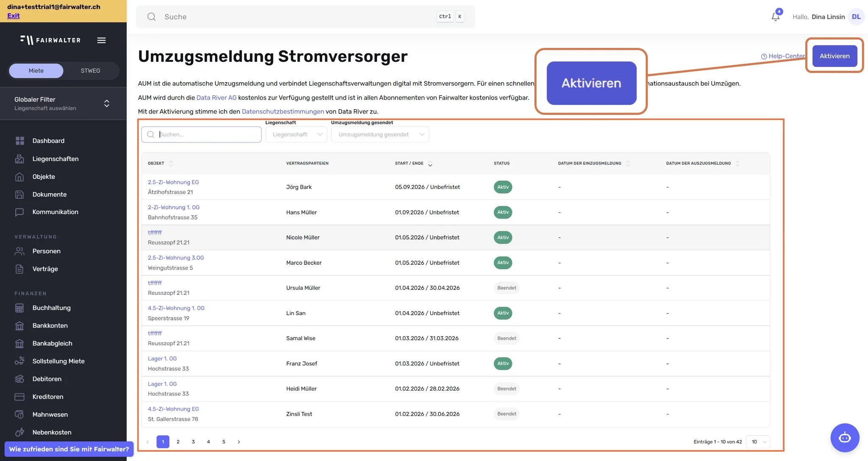Go to pagination page 2
Viewport: 868px width, 461px height.
[178, 442]
